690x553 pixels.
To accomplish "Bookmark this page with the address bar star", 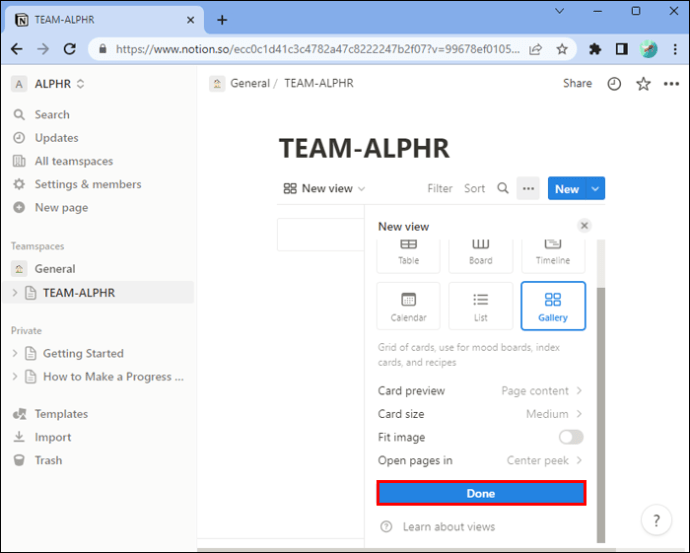I will point(562,49).
